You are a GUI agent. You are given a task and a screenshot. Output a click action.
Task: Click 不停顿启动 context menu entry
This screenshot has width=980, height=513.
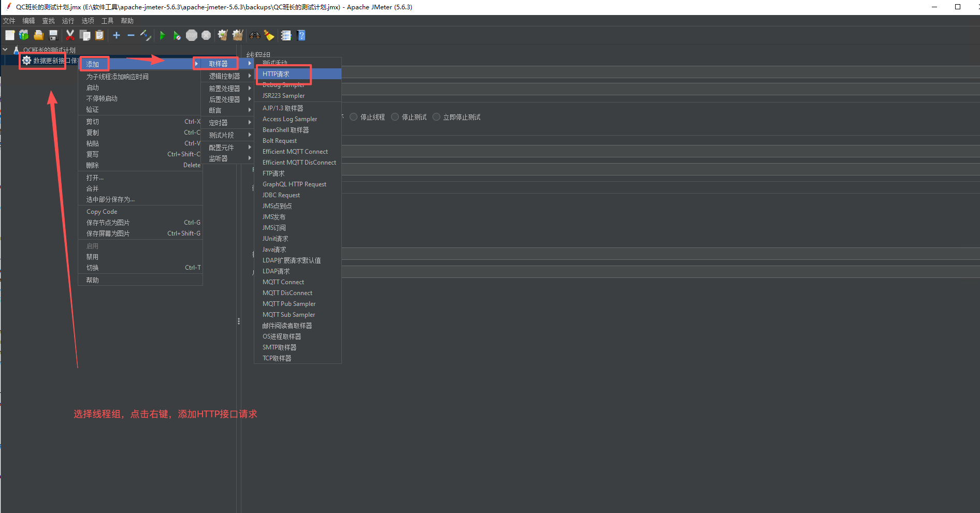point(140,98)
